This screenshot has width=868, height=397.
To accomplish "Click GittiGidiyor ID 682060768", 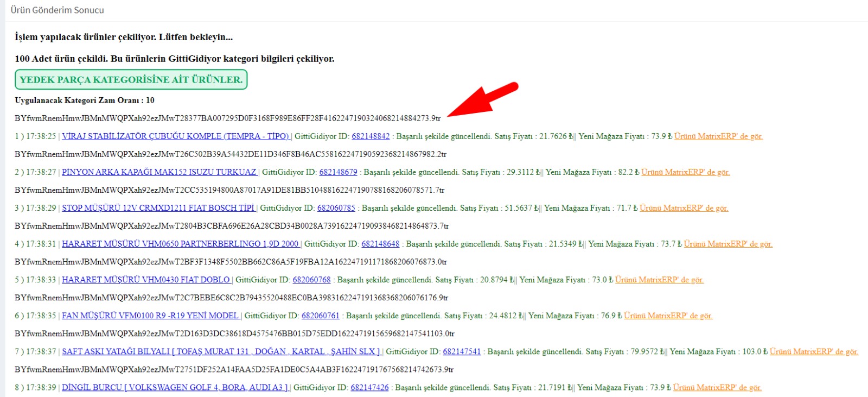I will [x=311, y=280].
